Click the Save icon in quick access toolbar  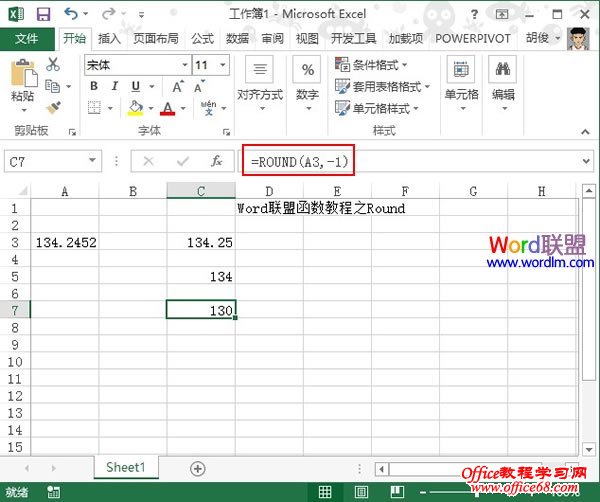click(43, 15)
